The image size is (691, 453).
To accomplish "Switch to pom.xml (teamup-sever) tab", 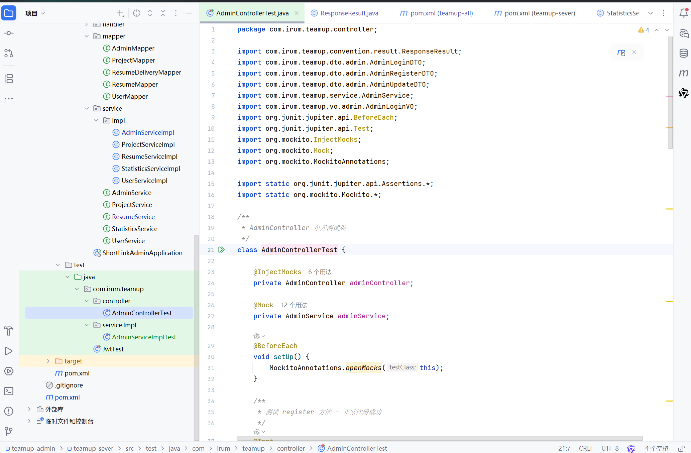I will coord(534,13).
